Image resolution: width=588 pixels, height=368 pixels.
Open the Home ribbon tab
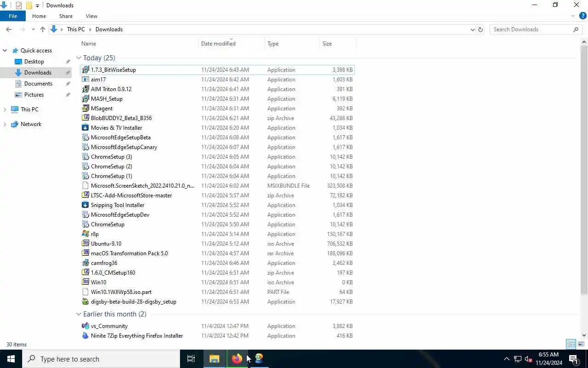point(39,16)
